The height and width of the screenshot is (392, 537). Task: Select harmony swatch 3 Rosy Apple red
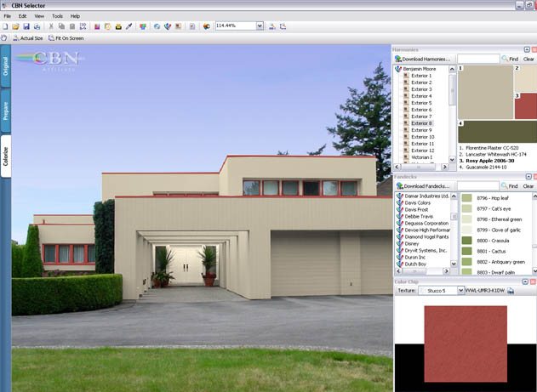click(526, 106)
